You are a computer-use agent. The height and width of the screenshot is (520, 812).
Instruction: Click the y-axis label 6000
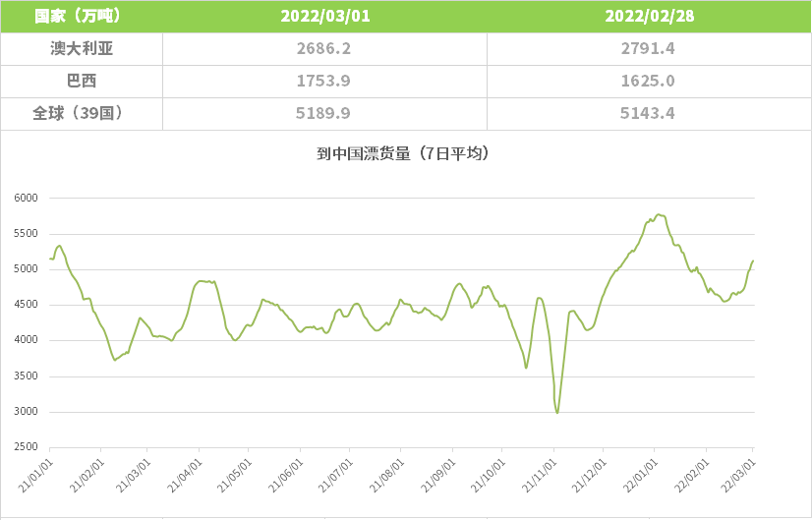click(26, 198)
